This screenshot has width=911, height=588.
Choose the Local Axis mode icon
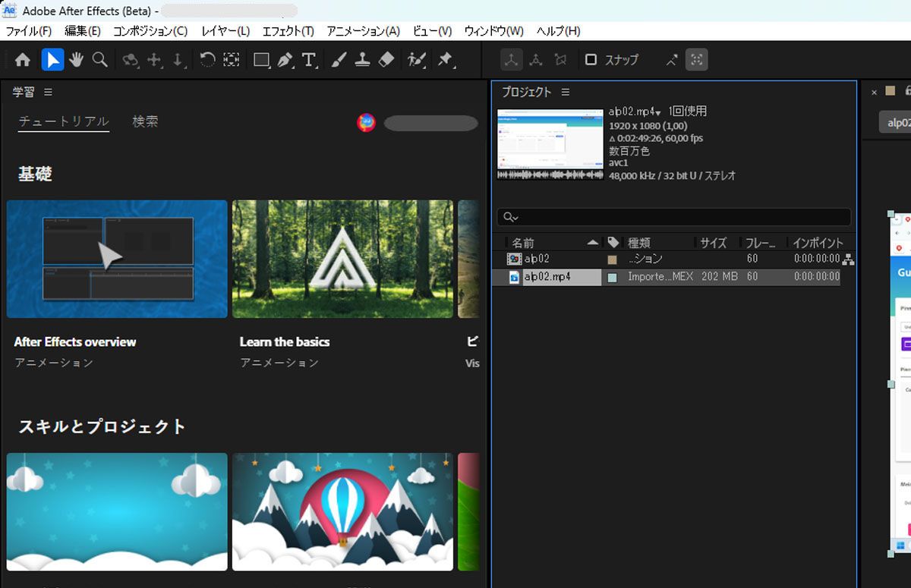(512, 59)
